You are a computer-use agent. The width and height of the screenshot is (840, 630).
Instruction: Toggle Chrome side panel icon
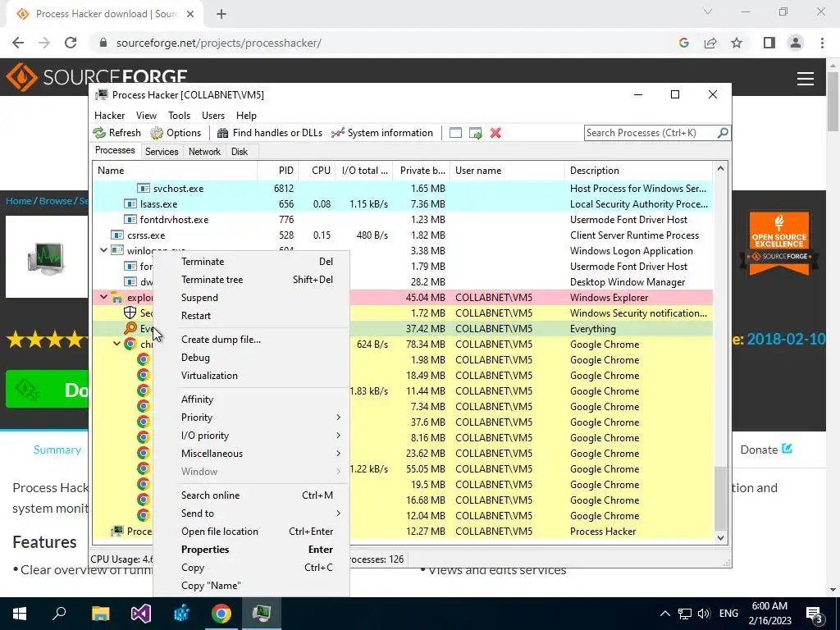769,43
